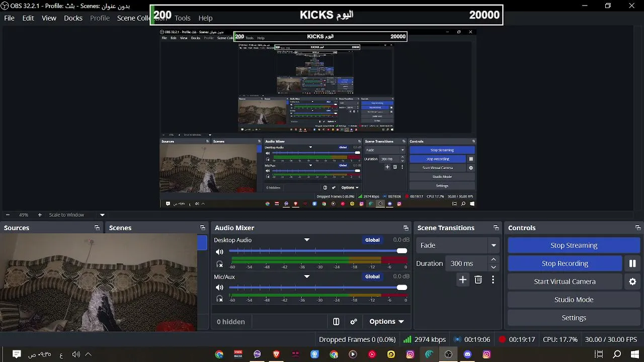This screenshot has width=644, height=362.
Task: Open the Profile menu
Action: (100, 18)
